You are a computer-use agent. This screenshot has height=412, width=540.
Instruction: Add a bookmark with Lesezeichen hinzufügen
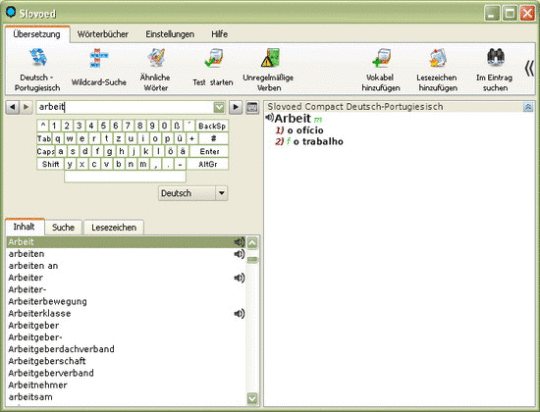pos(437,70)
